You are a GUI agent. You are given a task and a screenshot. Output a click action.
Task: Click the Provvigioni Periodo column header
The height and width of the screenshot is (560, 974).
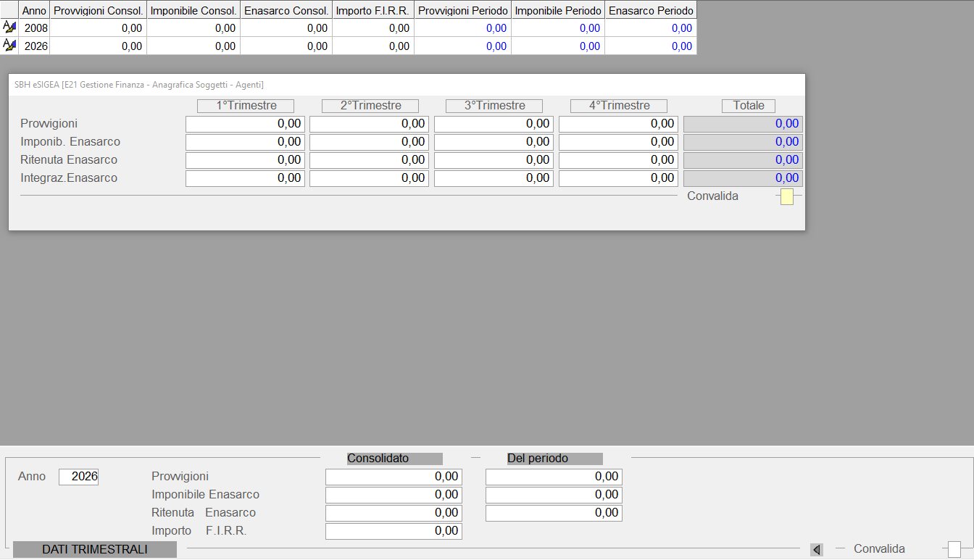(462, 10)
